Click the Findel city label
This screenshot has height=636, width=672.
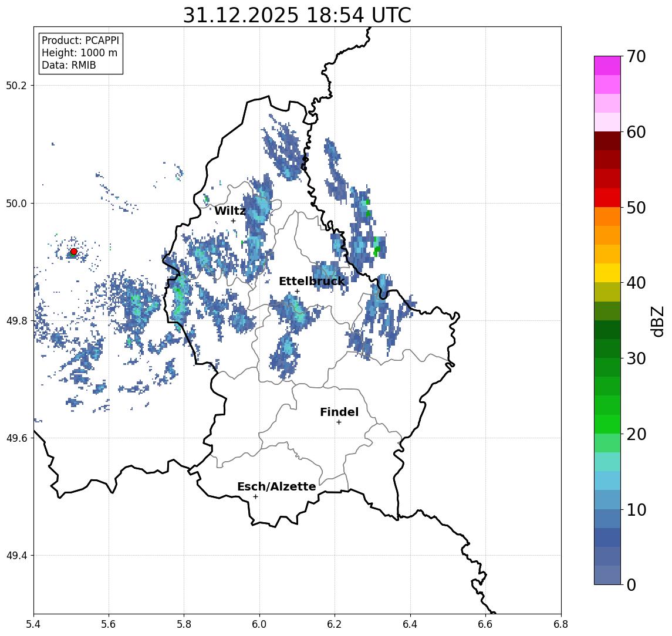pos(339,412)
